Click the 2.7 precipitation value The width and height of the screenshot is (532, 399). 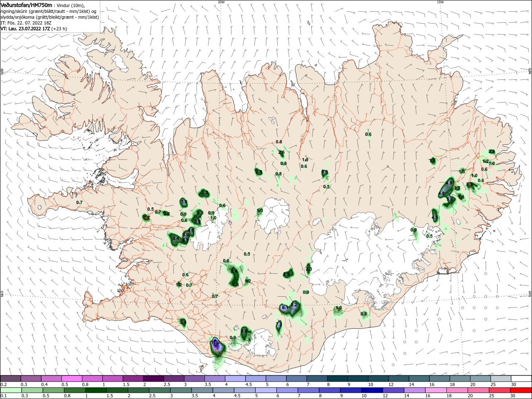coord(146,217)
